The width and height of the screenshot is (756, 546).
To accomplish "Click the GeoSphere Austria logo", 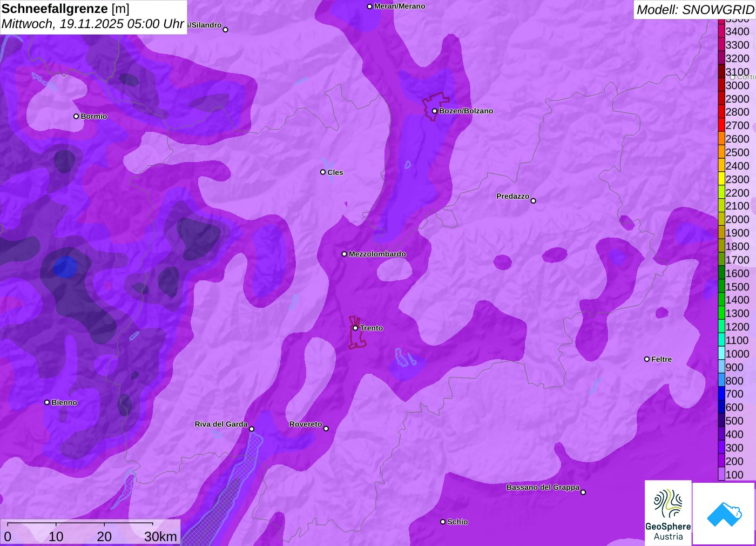I will click(x=668, y=513).
